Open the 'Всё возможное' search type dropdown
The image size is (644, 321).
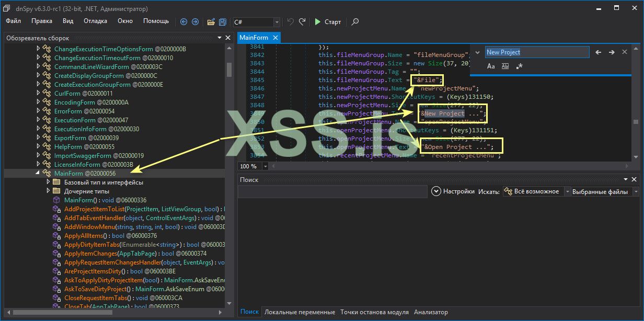568,192
